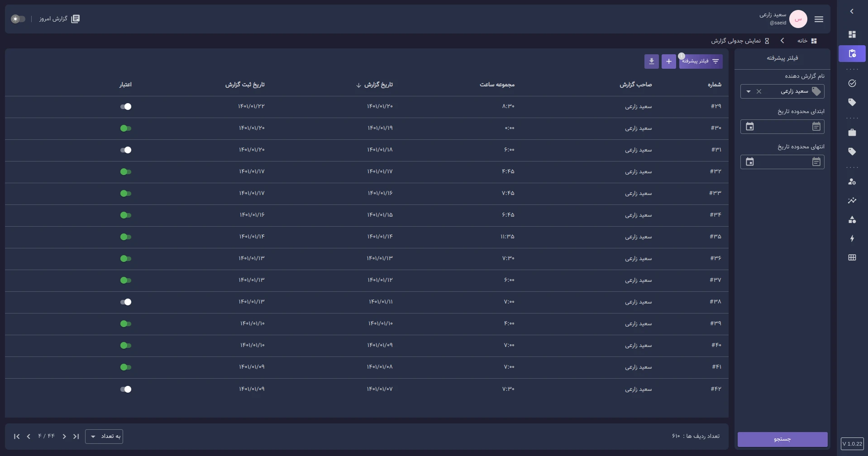
Task: Click the lightning bolt icon in sidebar
Action: point(852,238)
